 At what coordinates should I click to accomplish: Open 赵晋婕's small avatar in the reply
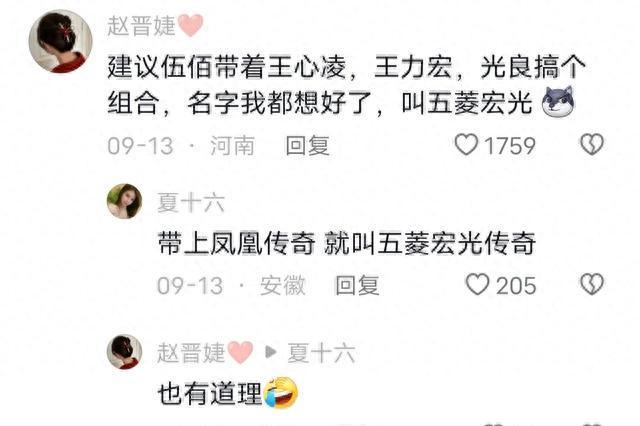pos(124,352)
